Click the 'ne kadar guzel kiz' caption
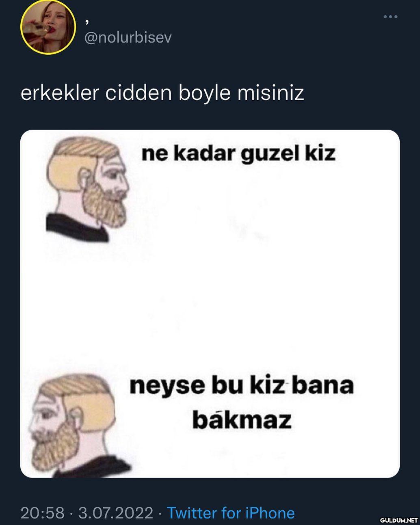This screenshot has width=420, height=525. tap(238, 154)
